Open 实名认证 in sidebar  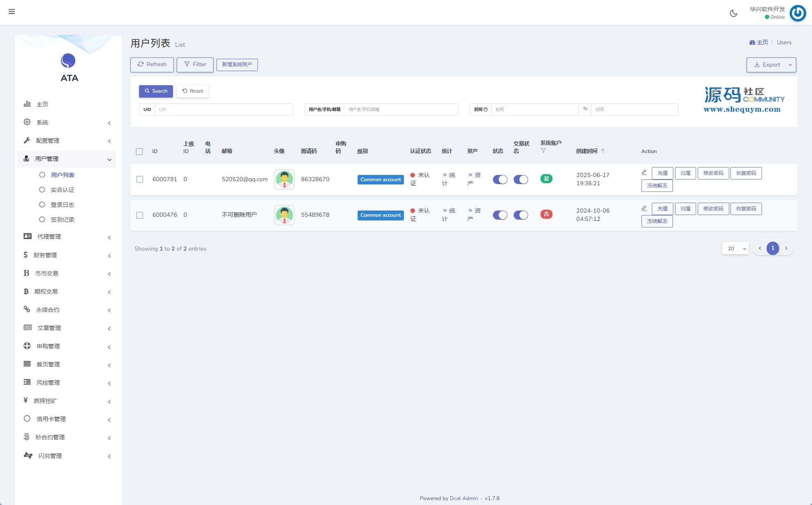point(62,190)
